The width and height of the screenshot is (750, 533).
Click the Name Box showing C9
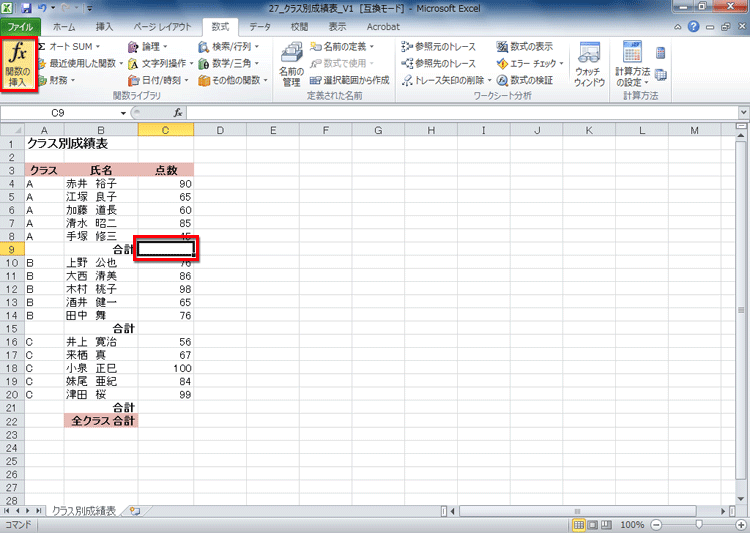coord(57,113)
